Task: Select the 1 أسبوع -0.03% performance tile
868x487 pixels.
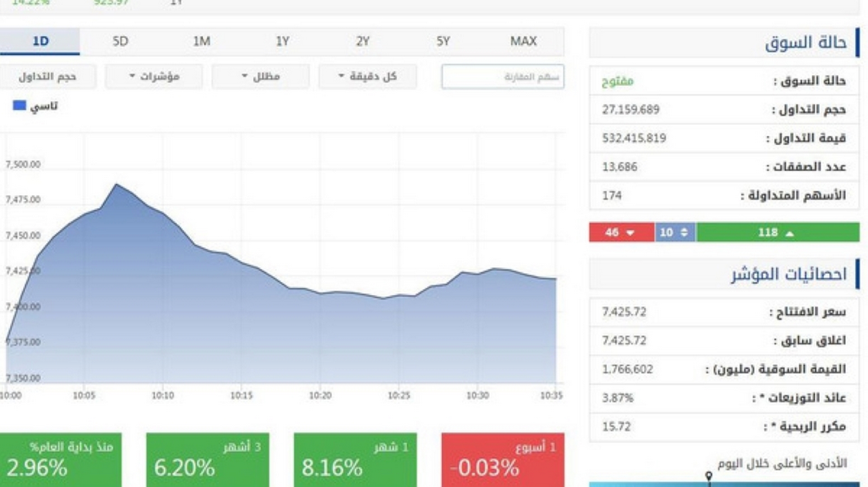Action: coord(503,460)
